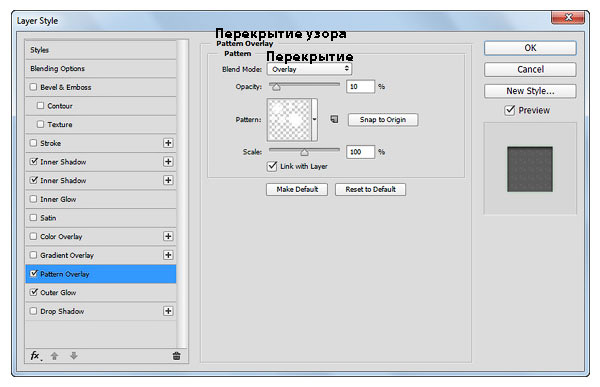The image size is (600, 387).
Task: Select the Inner Glow effect row
Action: [101, 199]
